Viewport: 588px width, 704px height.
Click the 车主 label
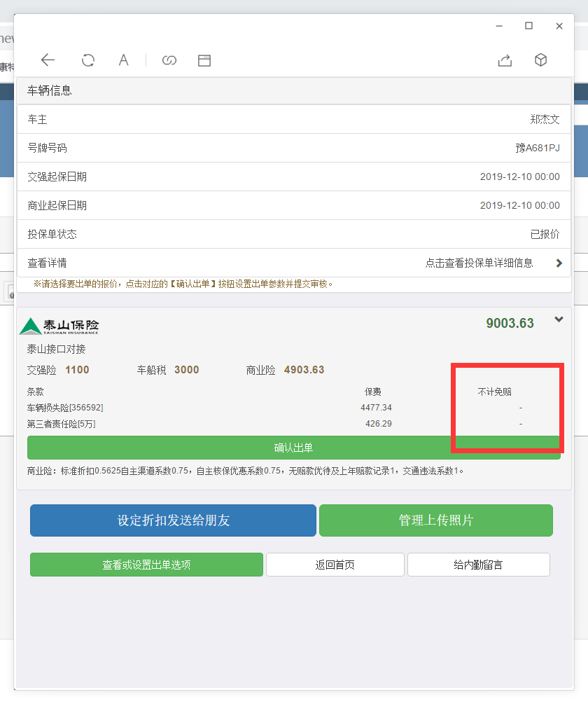click(x=37, y=119)
